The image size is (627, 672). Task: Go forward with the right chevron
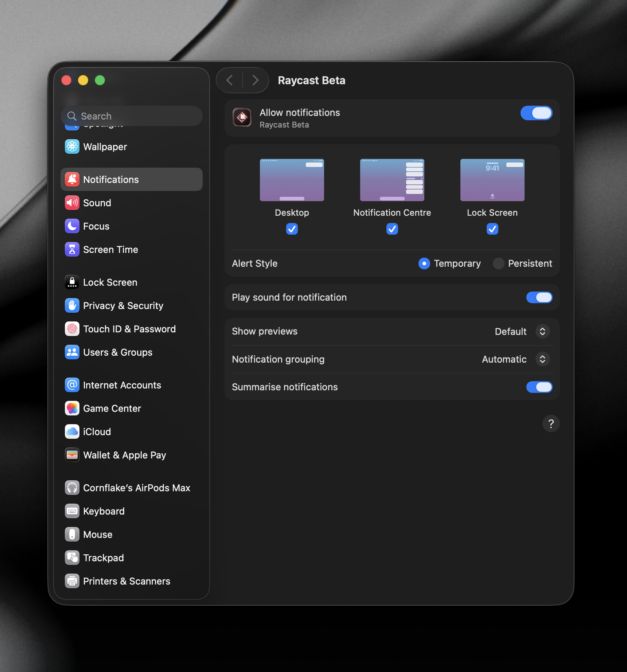[x=256, y=80]
